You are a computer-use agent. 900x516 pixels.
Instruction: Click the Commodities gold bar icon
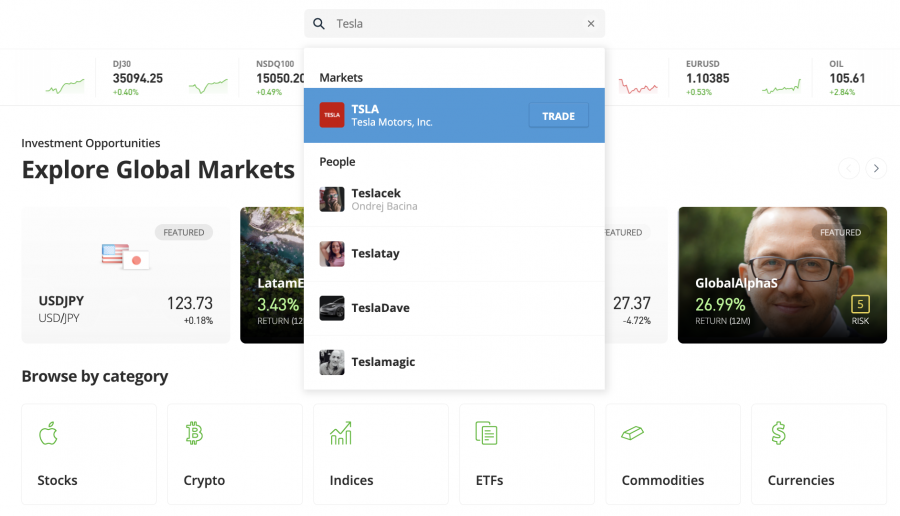click(633, 433)
